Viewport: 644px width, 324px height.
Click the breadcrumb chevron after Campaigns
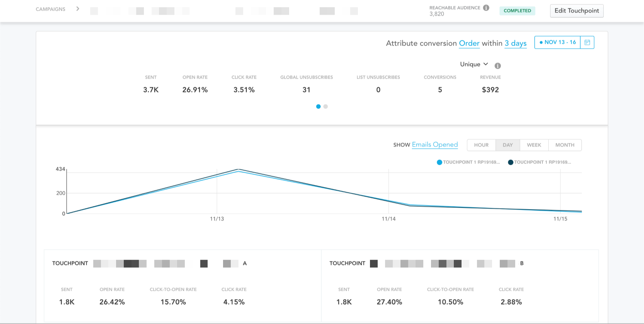coord(78,9)
